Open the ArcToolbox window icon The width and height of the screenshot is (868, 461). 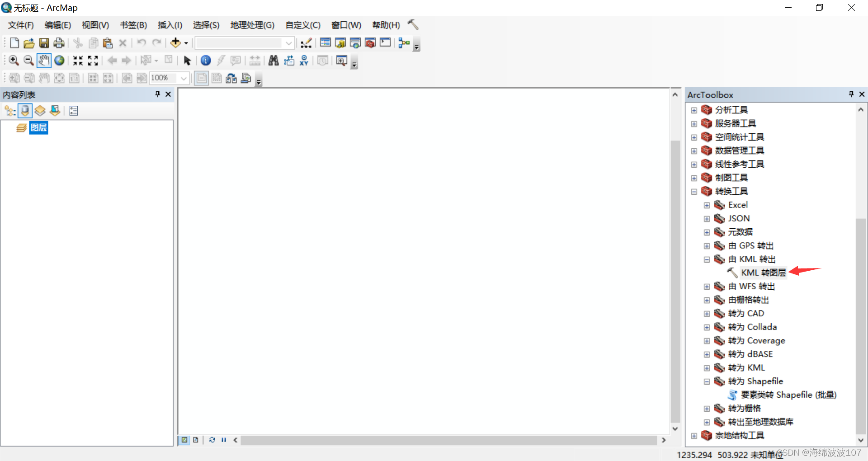370,43
